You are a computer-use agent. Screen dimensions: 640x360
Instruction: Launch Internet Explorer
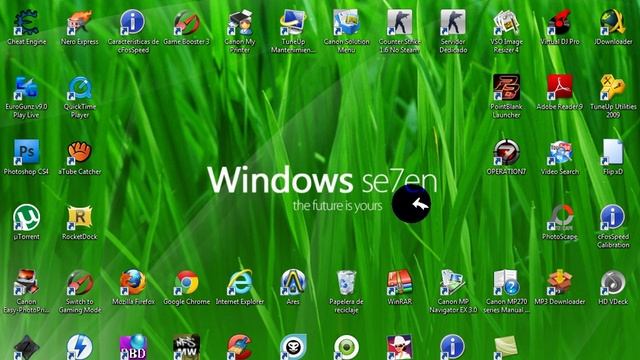pyautogui.click(x=240, y=282)
